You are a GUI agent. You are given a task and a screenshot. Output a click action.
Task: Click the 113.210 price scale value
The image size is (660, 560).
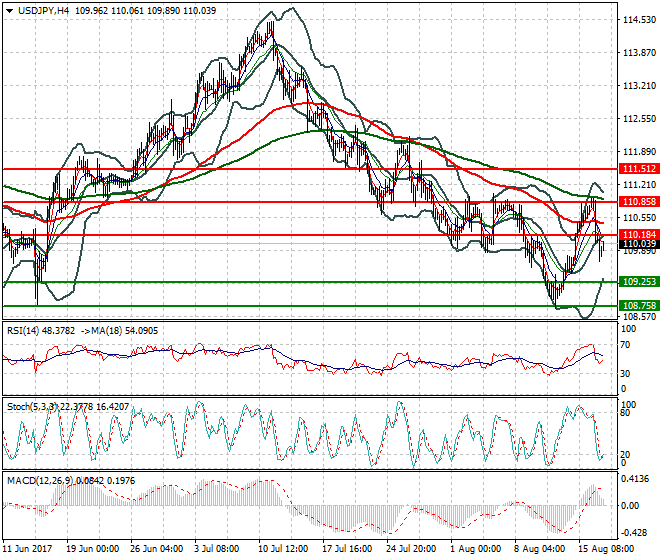pos(639,85)
